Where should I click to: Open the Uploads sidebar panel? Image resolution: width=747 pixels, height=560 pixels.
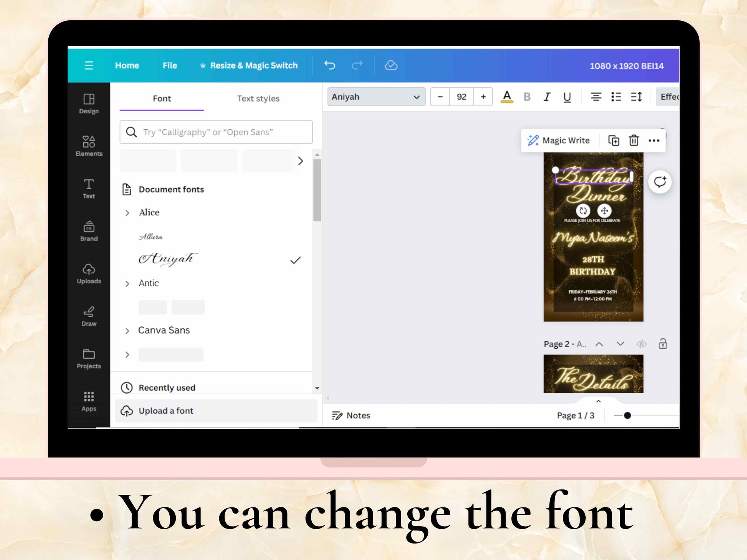click(89, 273)
